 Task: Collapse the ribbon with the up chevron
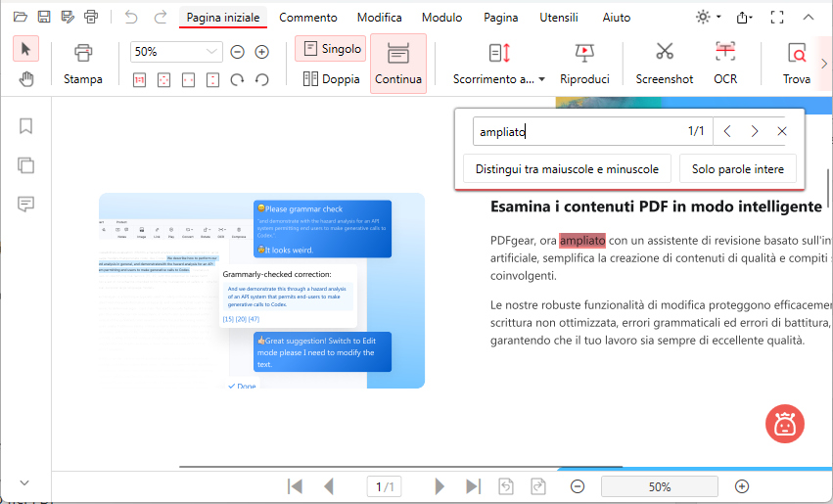click(808, 18)
